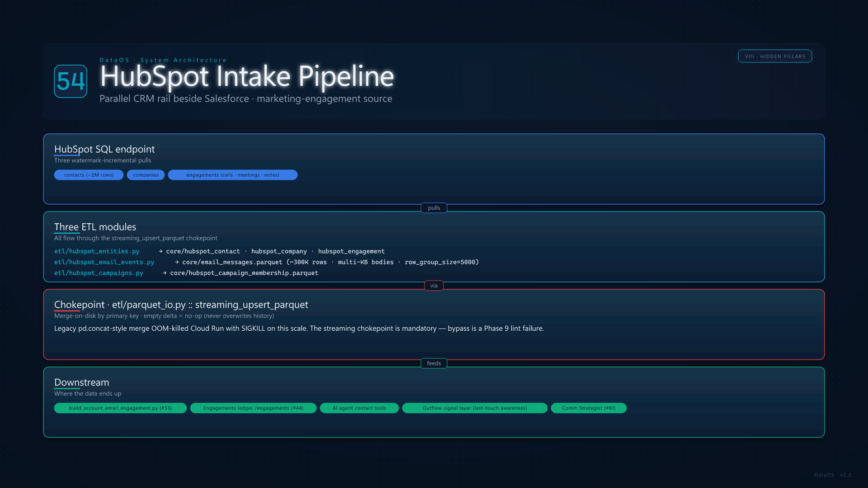Screen dimensions: 868x488
Task: Open etl/hubspot_campaigns.py file reference
Action: pyautogui.click(x=99, y=273)
